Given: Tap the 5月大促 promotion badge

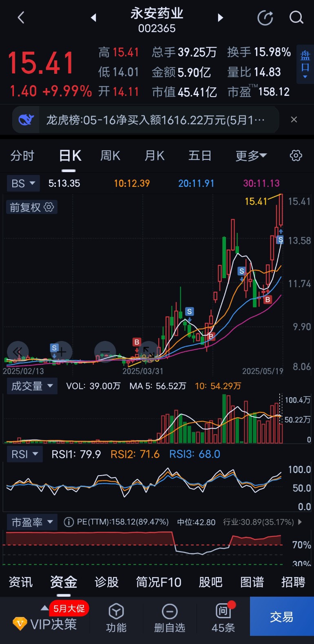Looking at the screenshot, I should click(69, 609).
